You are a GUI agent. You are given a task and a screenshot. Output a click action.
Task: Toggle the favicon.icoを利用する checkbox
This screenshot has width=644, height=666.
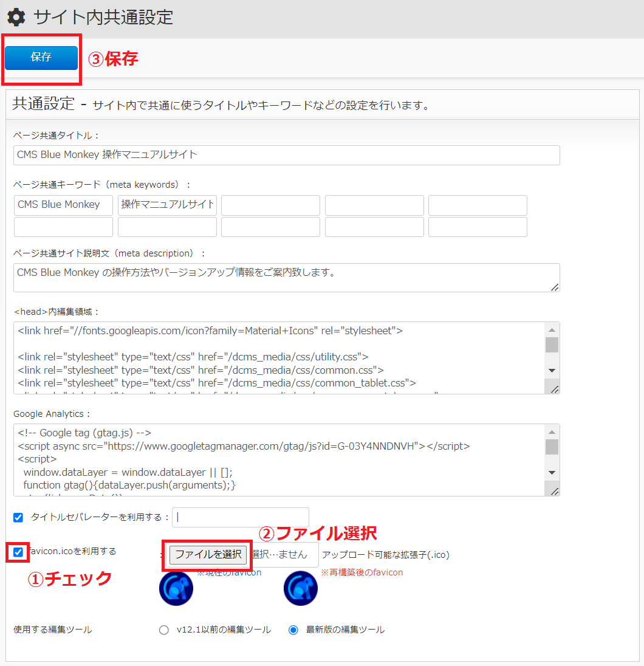click(18, 552)
